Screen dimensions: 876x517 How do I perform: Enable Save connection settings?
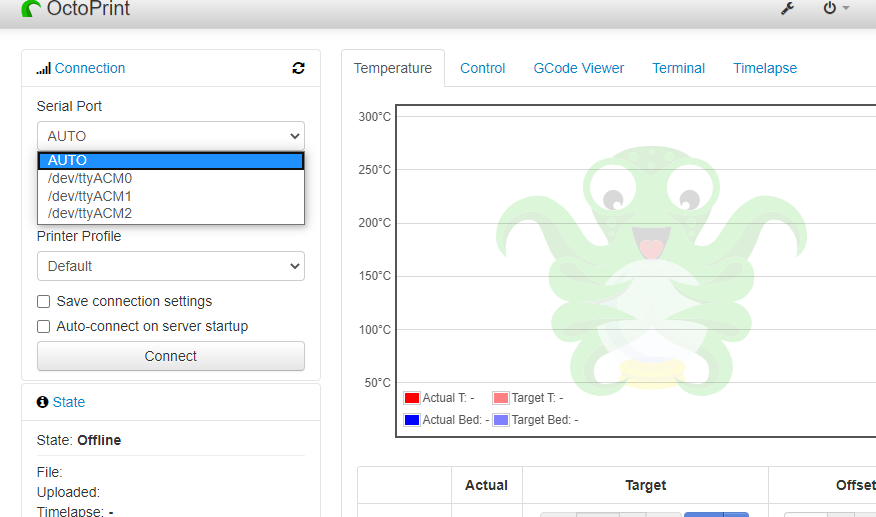point(44,302)
